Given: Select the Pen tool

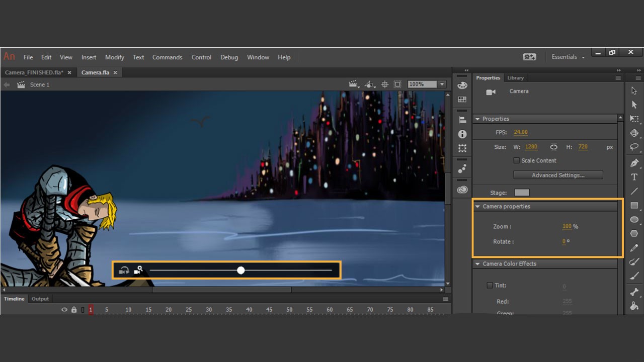Looking at the screenshot, I should [x=634, y=163].
